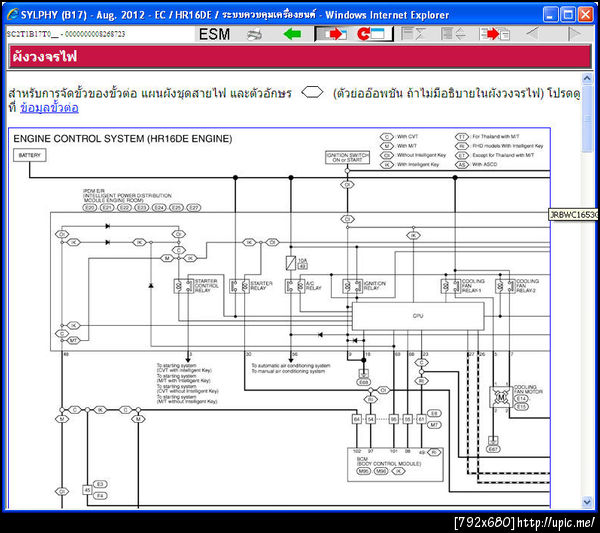600x533 pixels.
Task: Click the red arrow window icon
Action: 333,34
